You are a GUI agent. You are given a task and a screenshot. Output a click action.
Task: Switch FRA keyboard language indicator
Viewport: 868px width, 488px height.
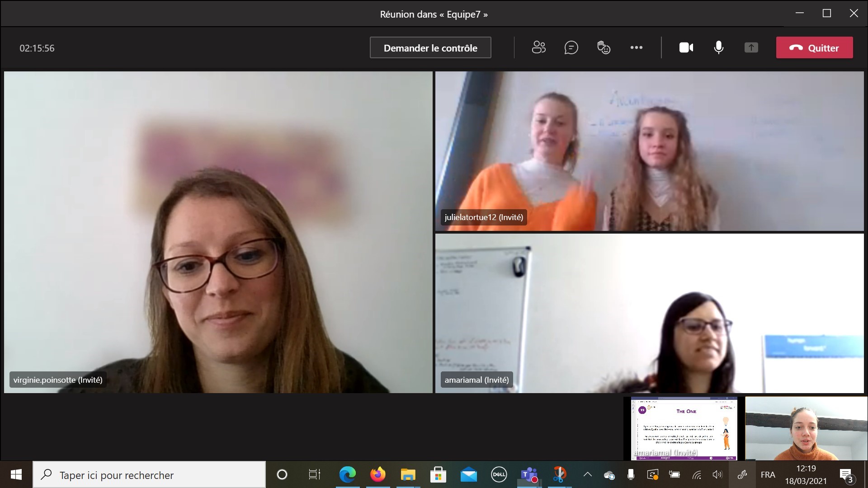click(x=768, y=475)
